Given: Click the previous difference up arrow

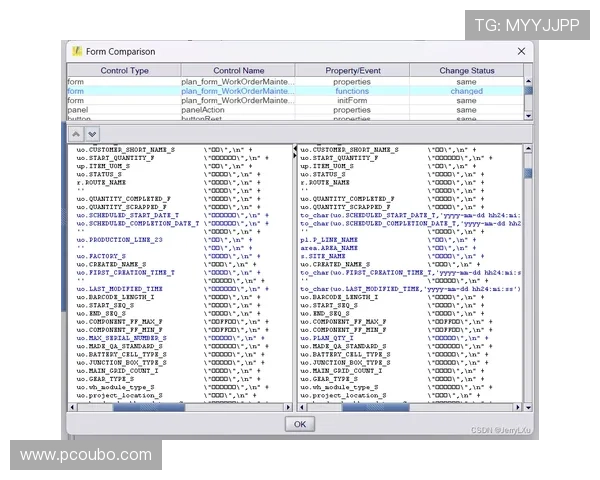Looking at the screenshot, I should 75,133.
